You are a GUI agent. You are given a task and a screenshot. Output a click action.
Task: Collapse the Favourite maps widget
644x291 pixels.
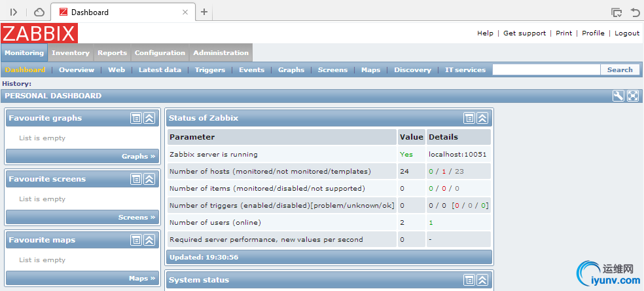[149, 240]
